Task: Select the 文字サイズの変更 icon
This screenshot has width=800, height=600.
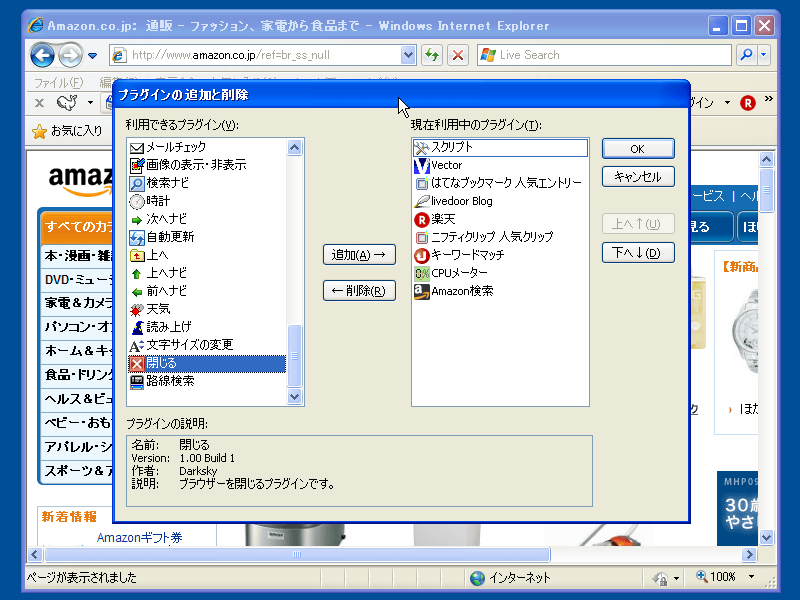Action: [x=137, y=346]
